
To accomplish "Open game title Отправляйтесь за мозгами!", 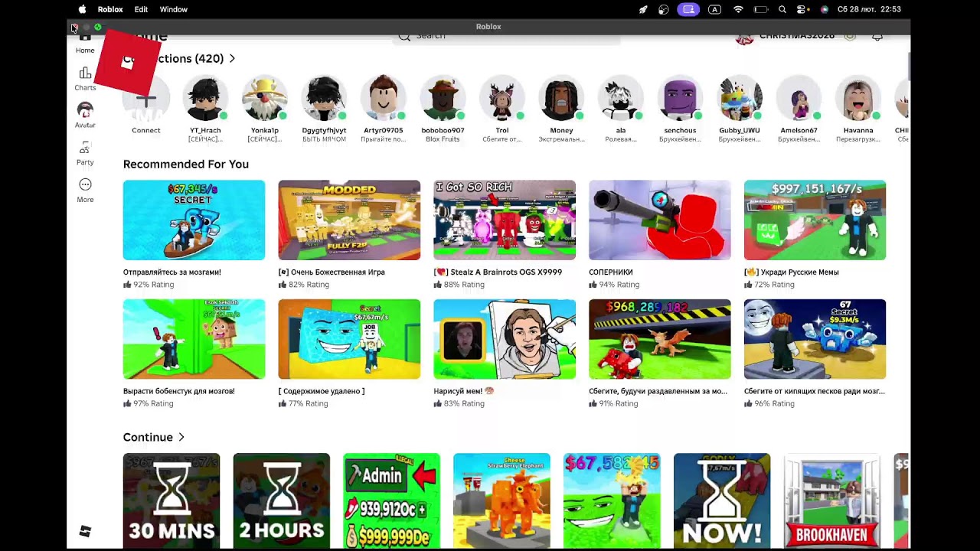I will pos(172,272).
